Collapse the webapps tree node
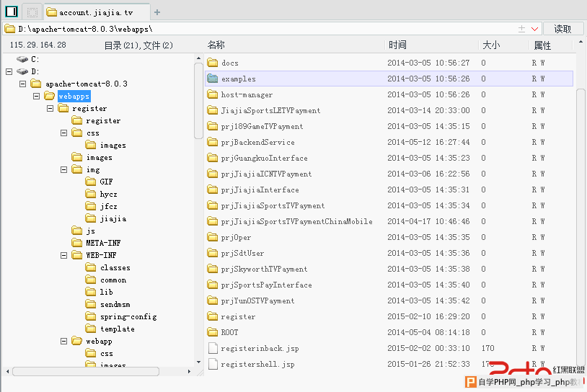 36,96
